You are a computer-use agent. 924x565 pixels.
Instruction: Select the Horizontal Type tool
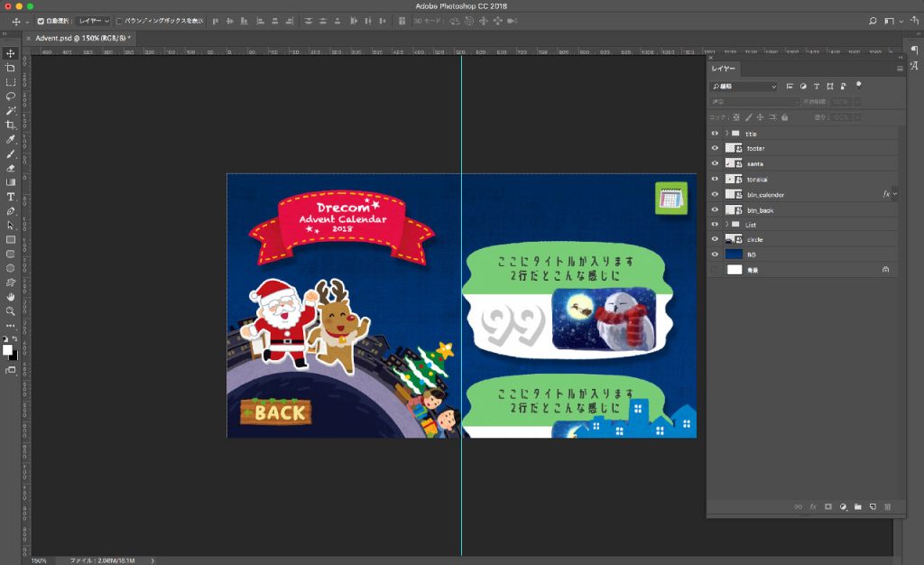(11, 197)
